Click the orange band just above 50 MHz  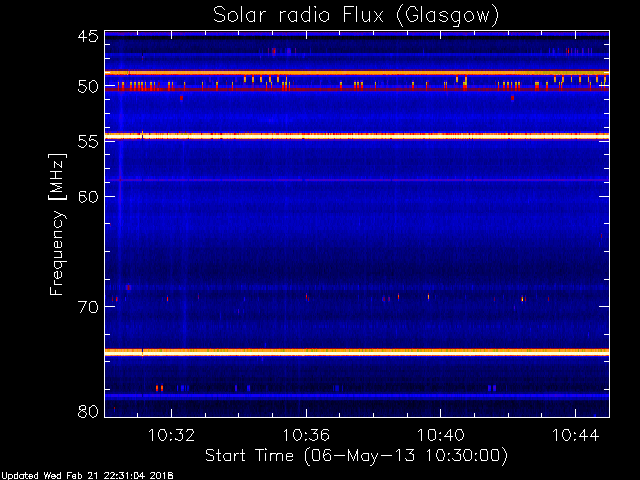357,73
